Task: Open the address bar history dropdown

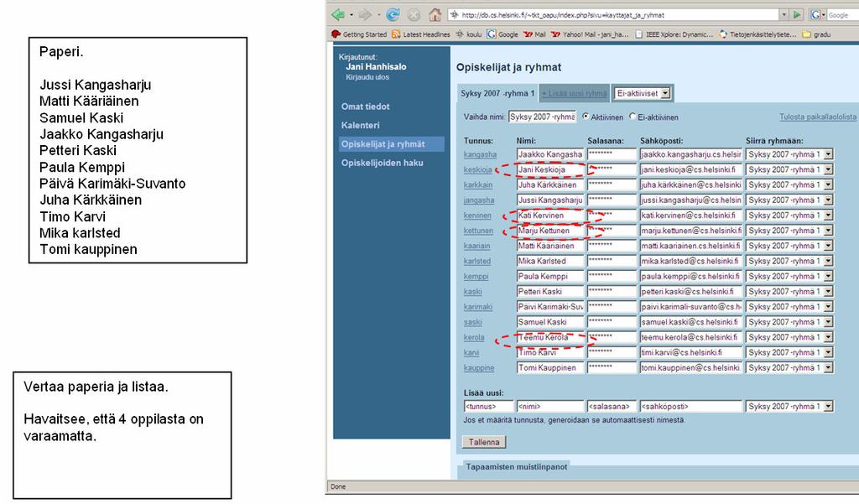Action: (x=784, y=15)
